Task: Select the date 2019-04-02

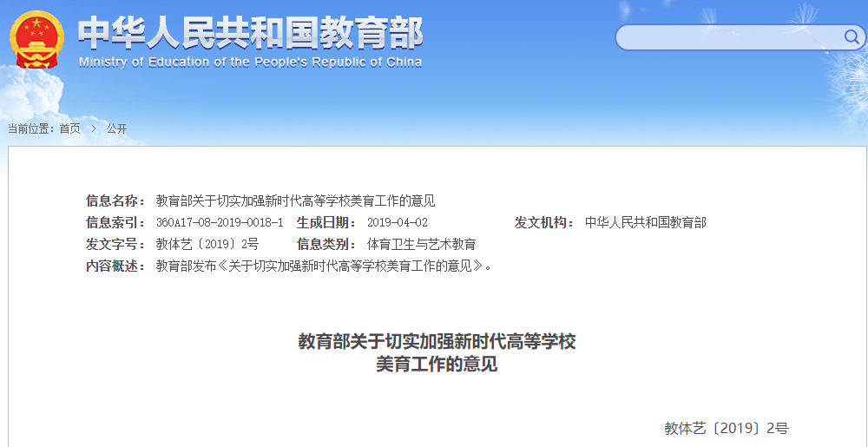Action: click(x=398, y=223)
